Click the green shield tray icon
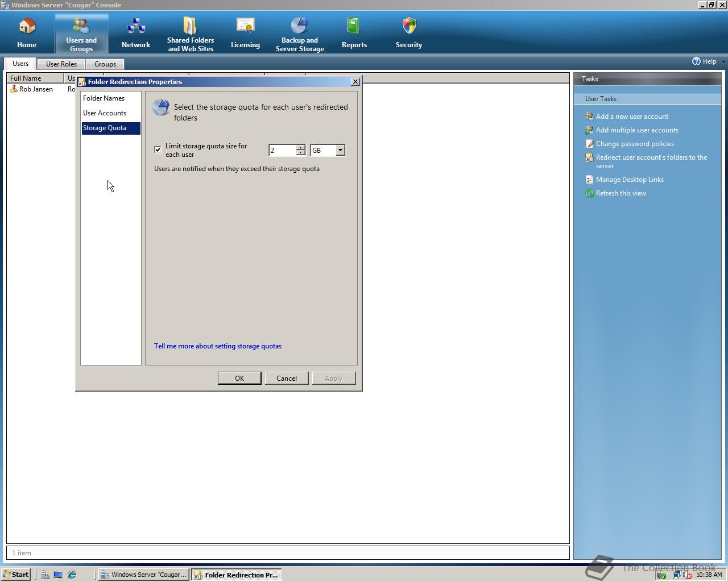 tap(661, 575)
